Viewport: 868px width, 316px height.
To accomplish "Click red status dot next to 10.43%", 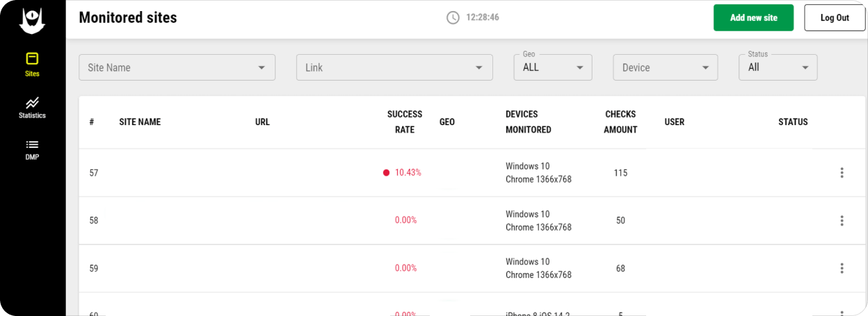I will 386,173.
